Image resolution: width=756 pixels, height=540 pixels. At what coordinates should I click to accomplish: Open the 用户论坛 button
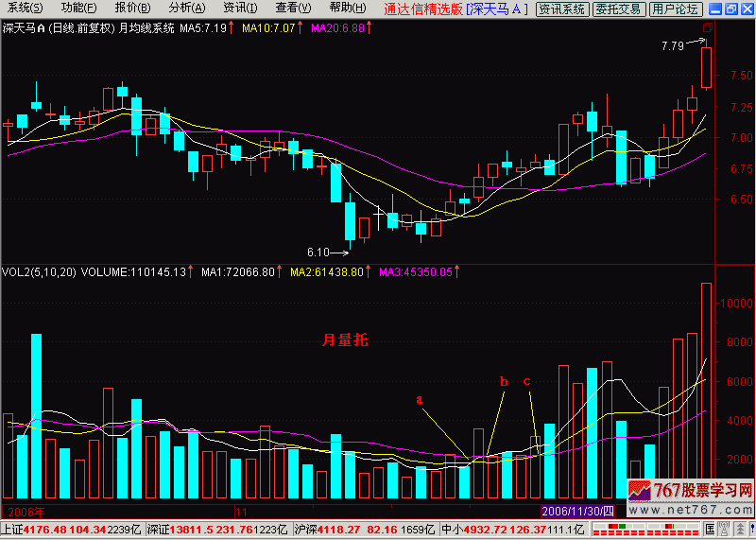click(x=677, y=9)
